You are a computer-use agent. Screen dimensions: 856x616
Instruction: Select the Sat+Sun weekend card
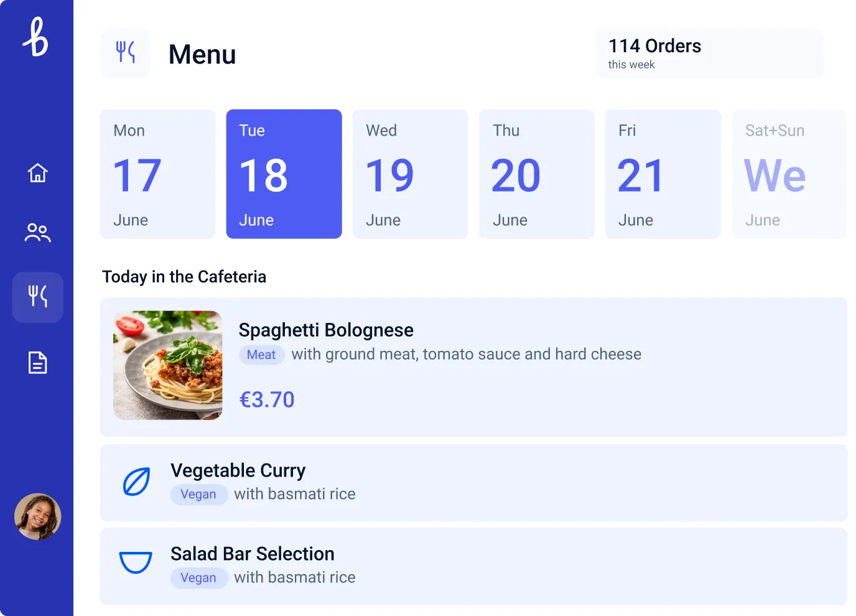tap(789, 174)
